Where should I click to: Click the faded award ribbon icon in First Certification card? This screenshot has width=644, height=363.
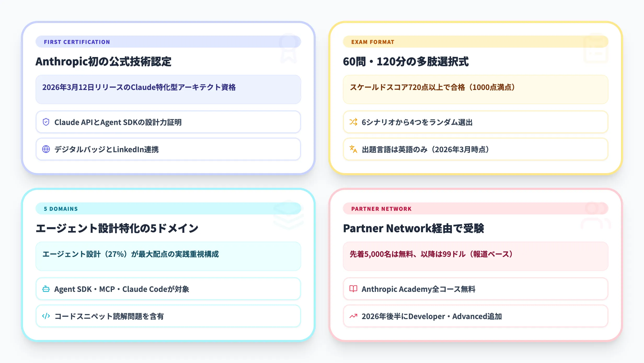[x=289, y=49]
